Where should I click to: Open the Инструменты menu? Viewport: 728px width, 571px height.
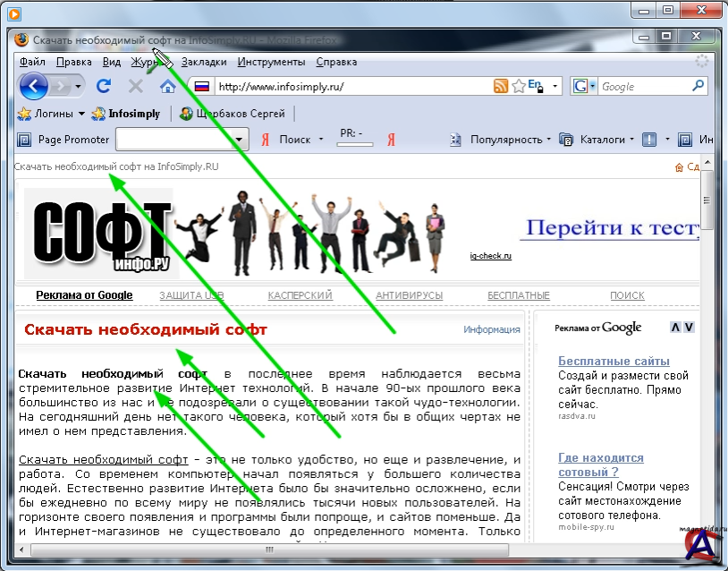point(271,62)
